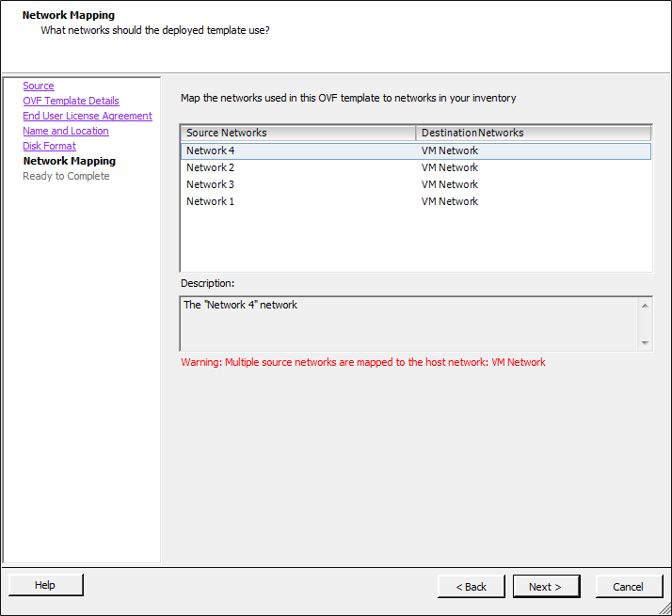The image size is (672, 616).
Task: Open destination dropdown for Network 4
Action: point(533,150)
